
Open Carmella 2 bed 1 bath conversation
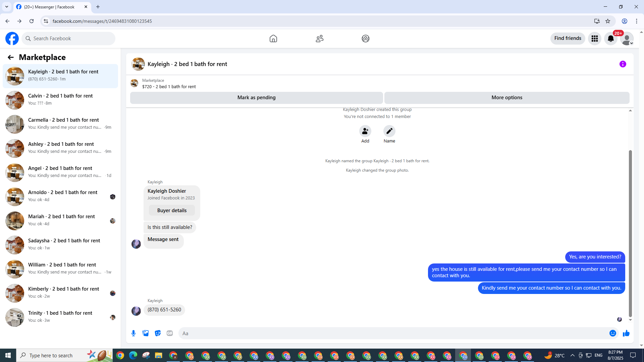(x=60, y=124)
